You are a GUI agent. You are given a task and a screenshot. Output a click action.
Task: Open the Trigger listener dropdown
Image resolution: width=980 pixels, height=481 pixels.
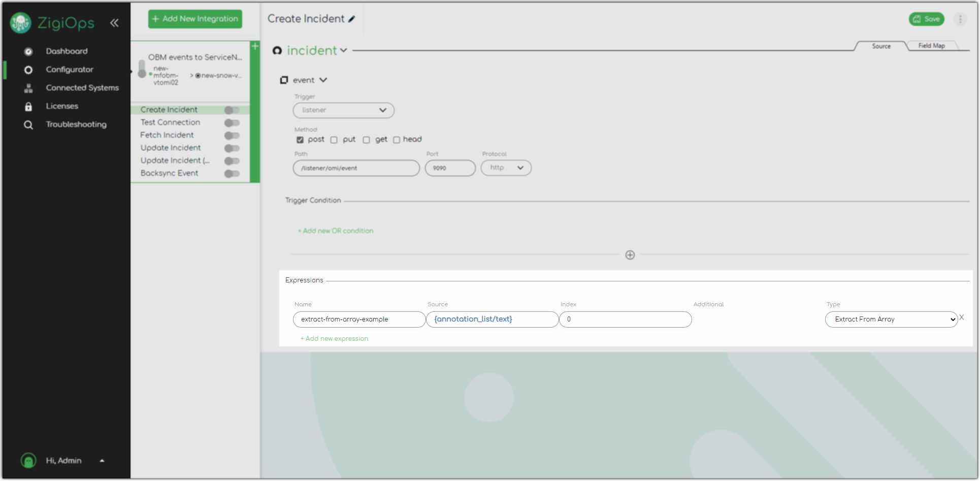343,110
